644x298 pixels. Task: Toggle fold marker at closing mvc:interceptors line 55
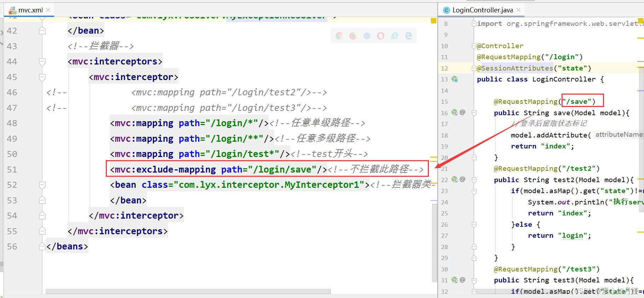(x=42, y=231)
